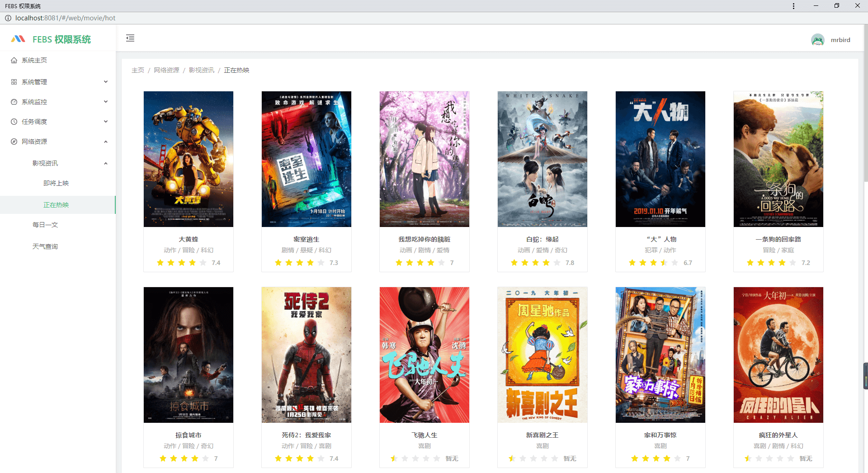Open the 死侍2 movie poster
The width and height of the screenshot is (868, 473).
click(x=307, y=355)
